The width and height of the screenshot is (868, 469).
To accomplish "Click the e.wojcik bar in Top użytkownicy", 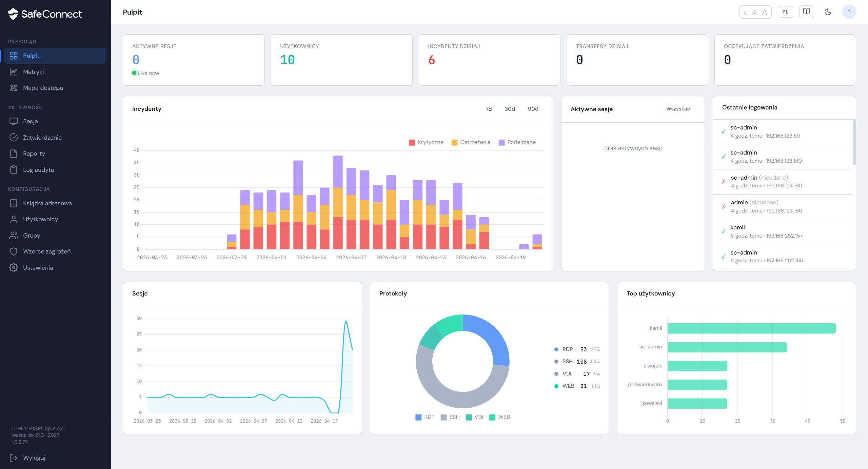I will (697, 366).
